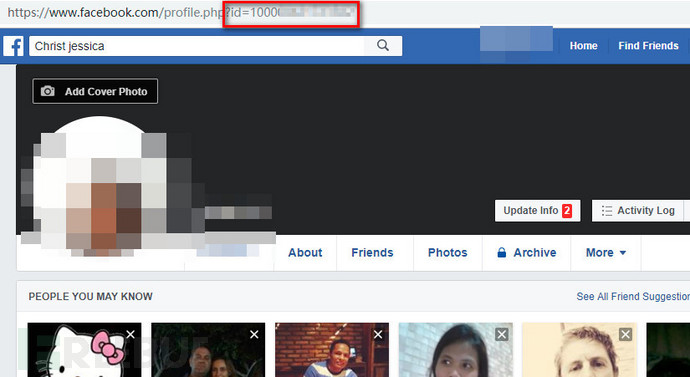Image resolution: width=690 pixels, height=377 pixels.
Task: Open the brick wall man suggestion thumbnail
Action: coord(332,350)
